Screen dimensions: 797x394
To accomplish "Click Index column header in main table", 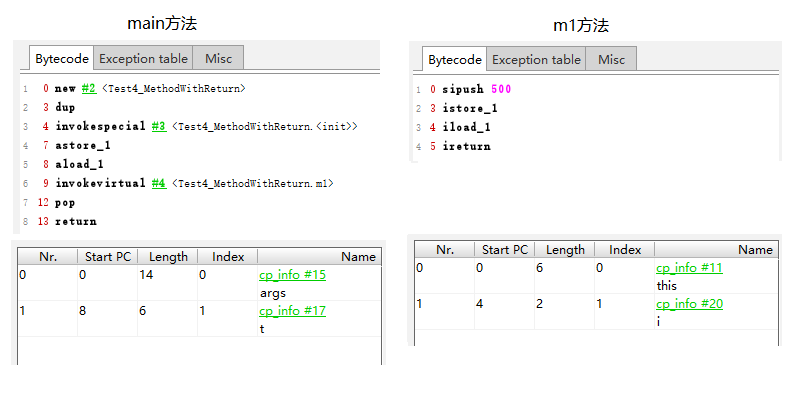I will 228,257.
